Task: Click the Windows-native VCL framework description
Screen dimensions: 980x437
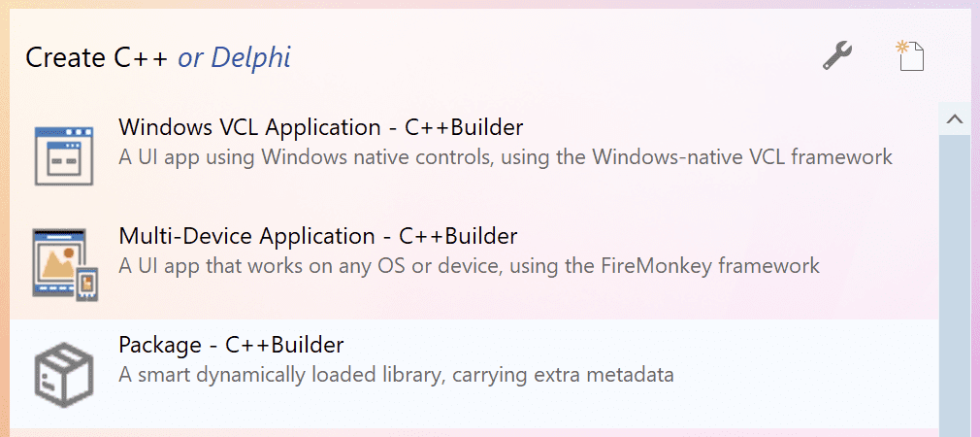Action: tap(505, 156)
